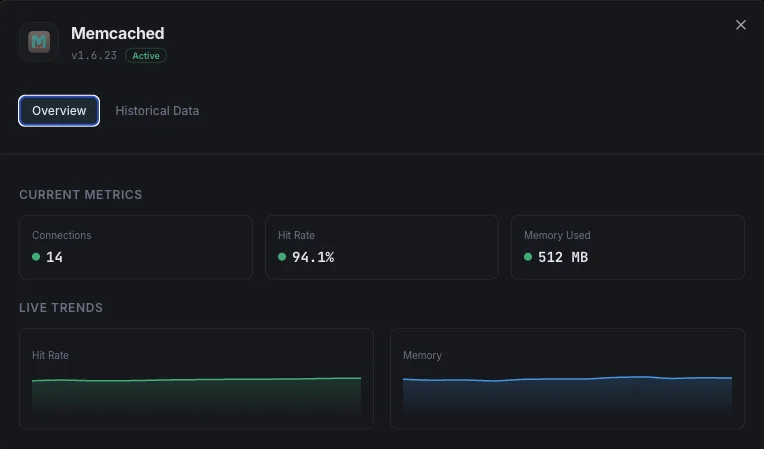Click the Connections value 14
Viewport: 764px width, 449px height.
tap(54, 257)
